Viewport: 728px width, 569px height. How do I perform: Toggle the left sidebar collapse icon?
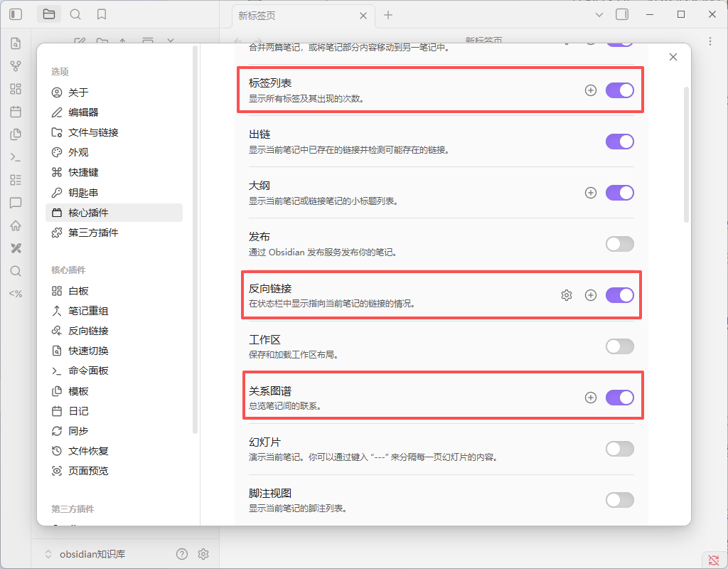tap(16, 14)
